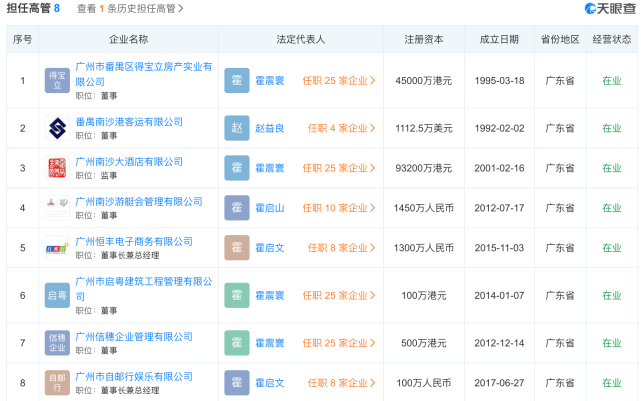
Task: Open 广州南沙大酒店有限公司 link
Action: [x=129, y=162]
